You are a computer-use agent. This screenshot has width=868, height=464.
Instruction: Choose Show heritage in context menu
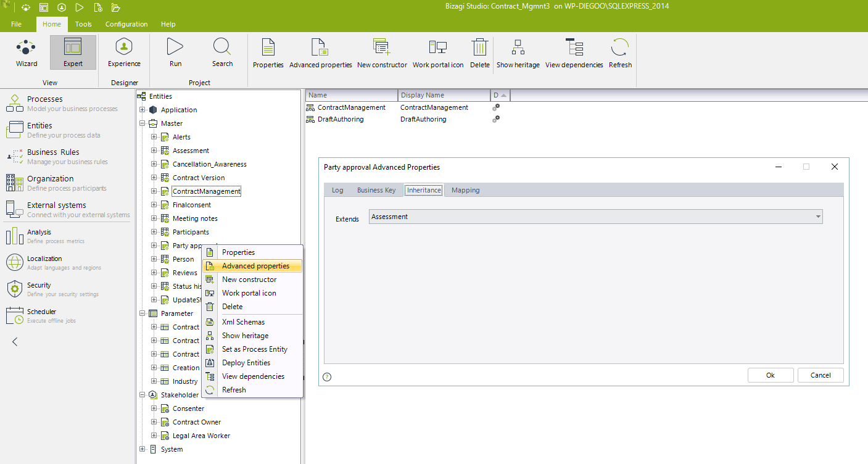[x=252, y=336]
